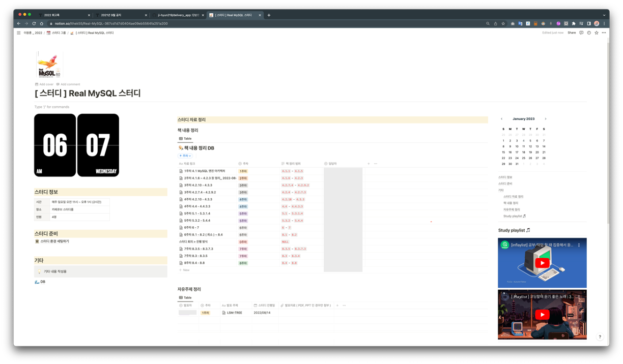Image resolution: width=623 pixels, height=364 pixels.
Task: Open the DB page link under 기타
Action: (x=40, y=282)
